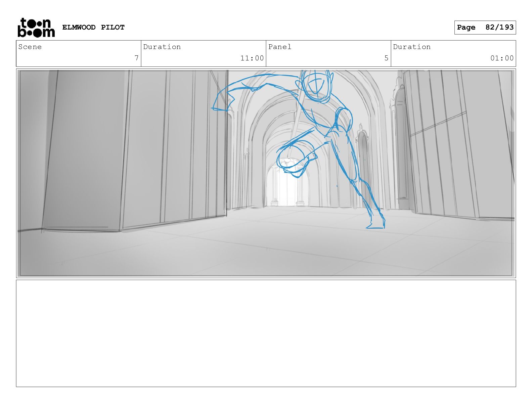532x411 pixels.
Task: Click the panel Duration value 01:00
Action: pyautogui.click(x=502, y=58)
